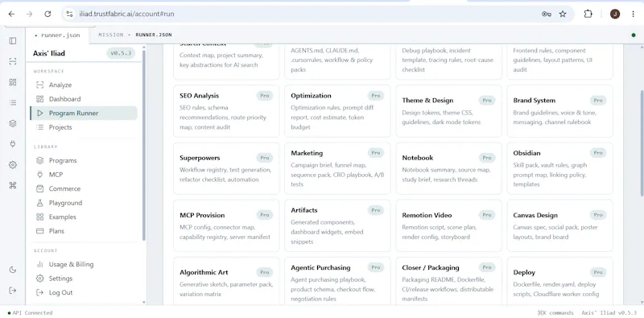The width and height of the screenshot is (644, 318).
Task: Open settings via the gear icon in the left rail
Action: (13, 165)
